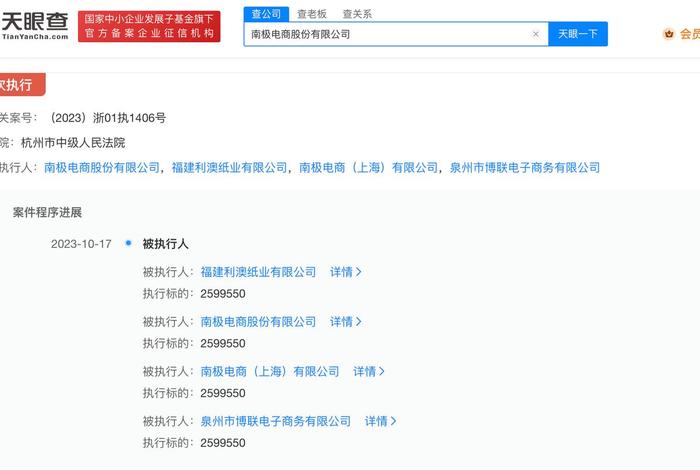Click the 会员 crown icon
Image resolution: width=700 pixels, height=470 pixels.
coord(668,34)
